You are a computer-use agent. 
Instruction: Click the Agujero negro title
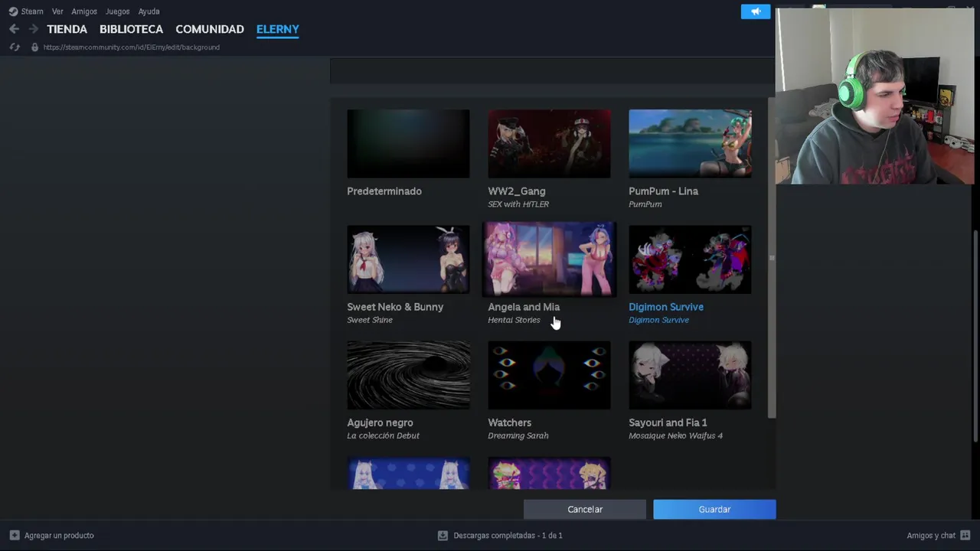[380, 422]
